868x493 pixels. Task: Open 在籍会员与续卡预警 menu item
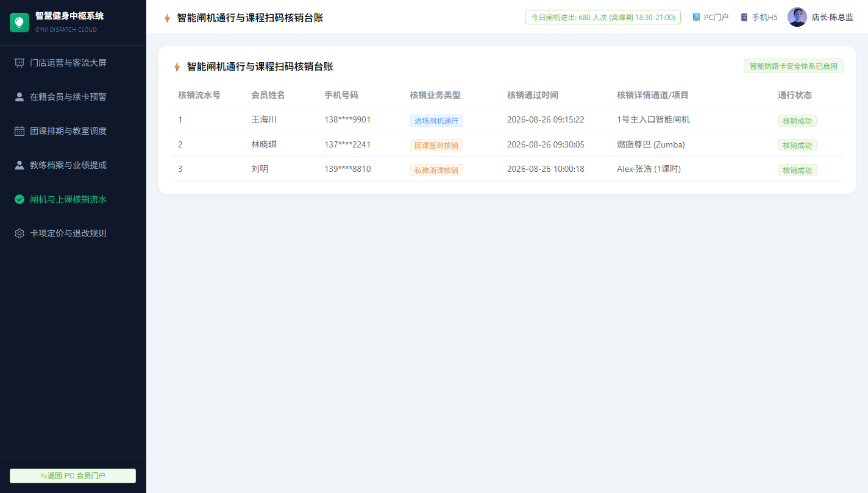click(73, 97)
